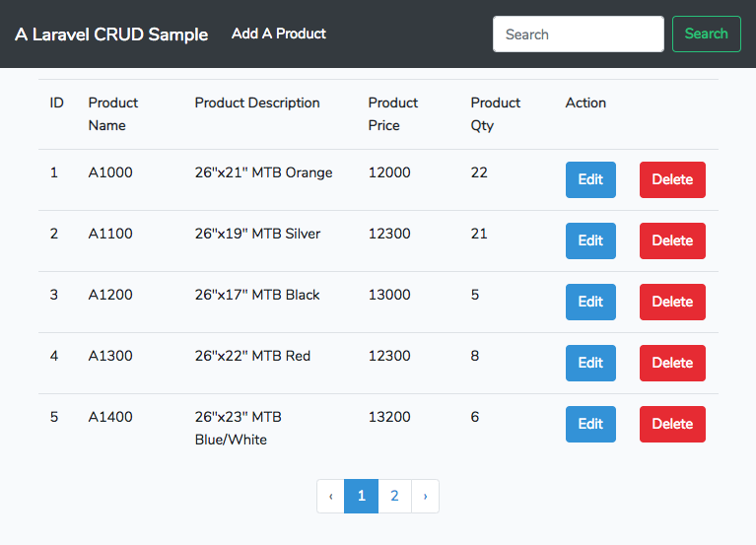Viewport: 756px width, 545px height.
Task: Delete product A1100
Action: (672, 240)
